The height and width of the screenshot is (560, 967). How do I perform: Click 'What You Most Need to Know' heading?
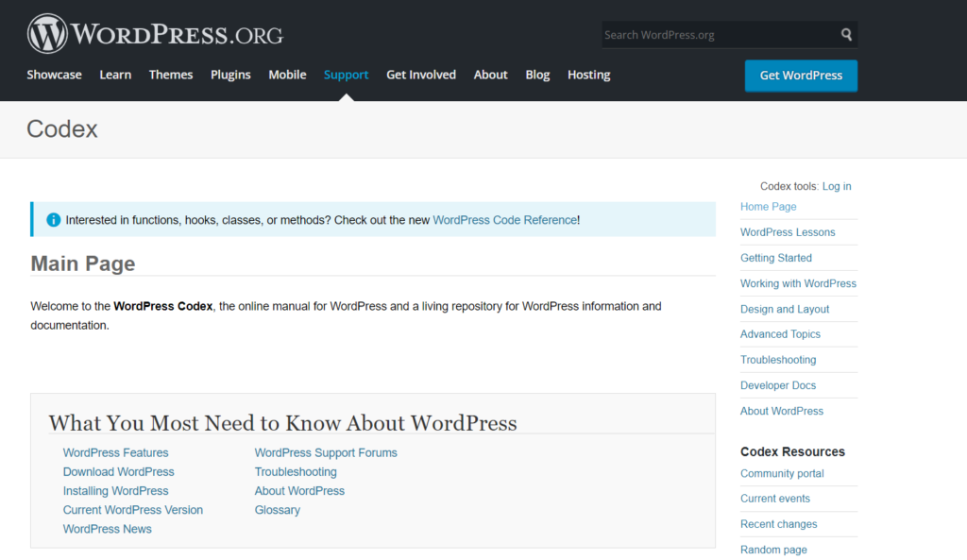(x=282, y=423)
